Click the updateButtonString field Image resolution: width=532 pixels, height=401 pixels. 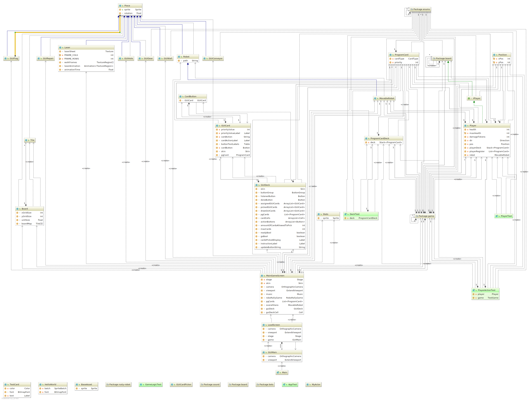[280, 247]
